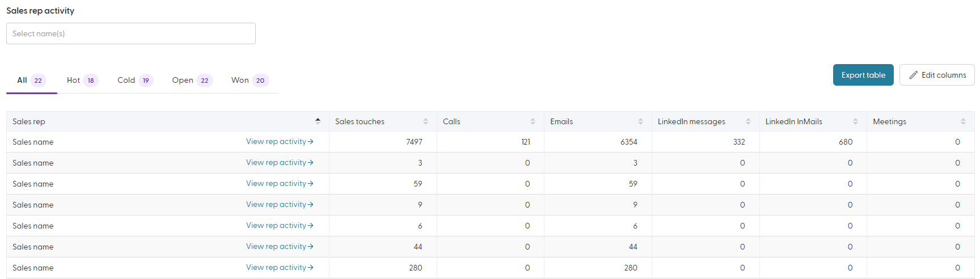The image size is (980, 279).
Task: Sort by LinkedIn InMails column arrows
Action: click(855, 121)
